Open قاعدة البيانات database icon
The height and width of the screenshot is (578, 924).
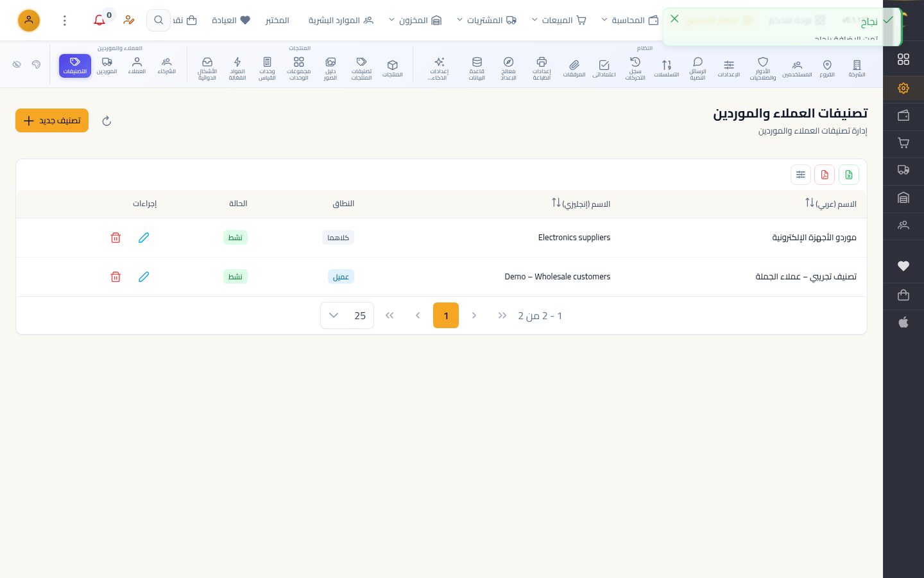coord(477,69)
